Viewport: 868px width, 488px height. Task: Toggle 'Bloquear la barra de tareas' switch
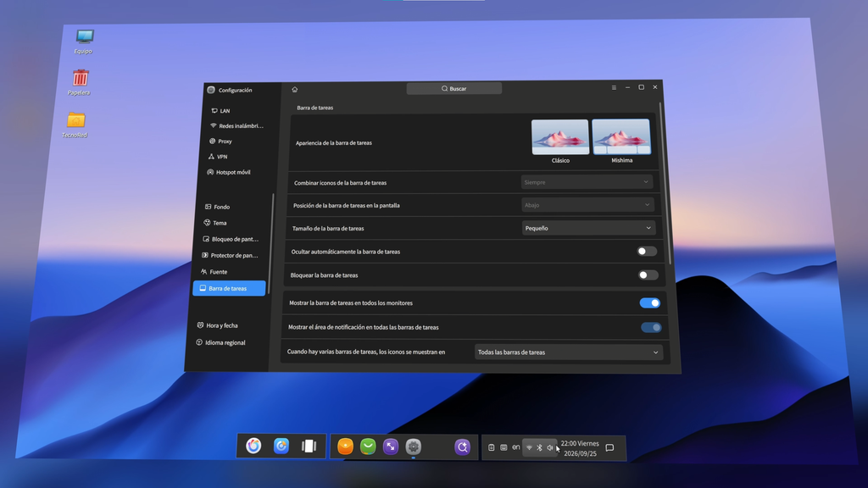pyautogui.click(x=648, y=275)
